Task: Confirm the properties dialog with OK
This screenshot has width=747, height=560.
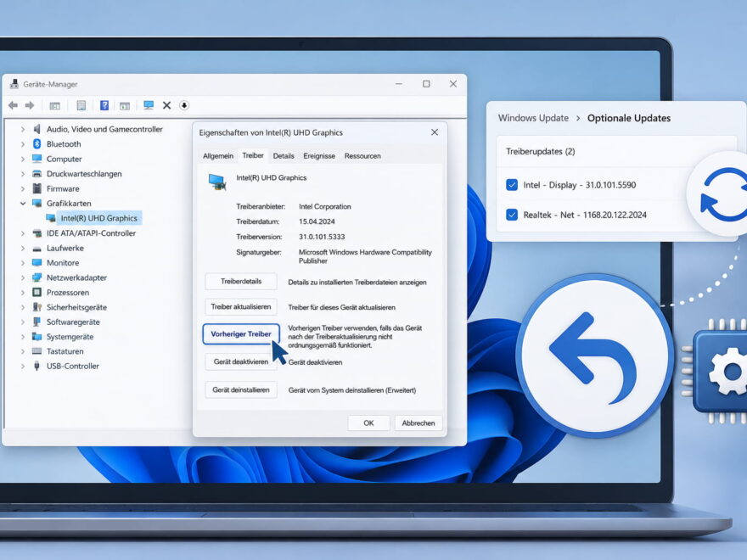Action: [368, 423]
